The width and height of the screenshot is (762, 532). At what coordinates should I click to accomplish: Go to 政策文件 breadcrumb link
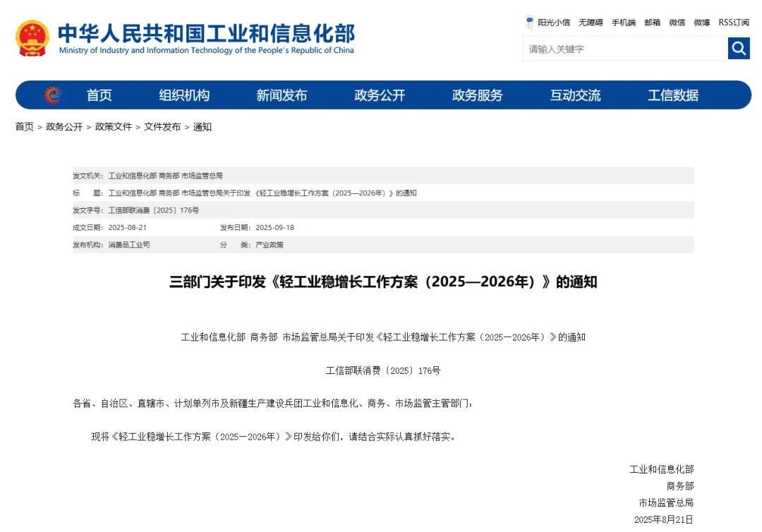click(113, 127)
